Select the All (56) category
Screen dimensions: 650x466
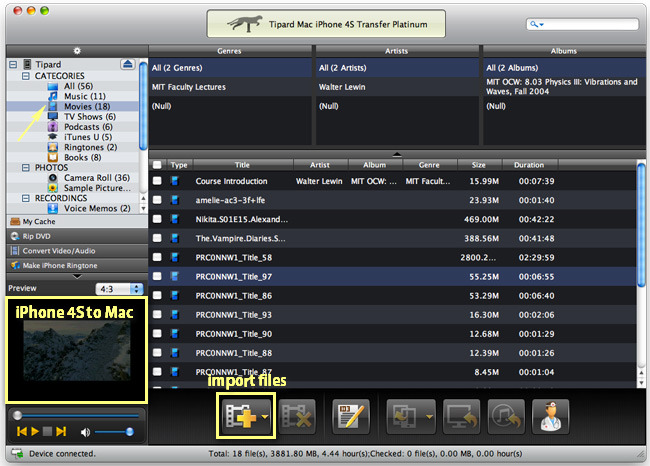78,86
